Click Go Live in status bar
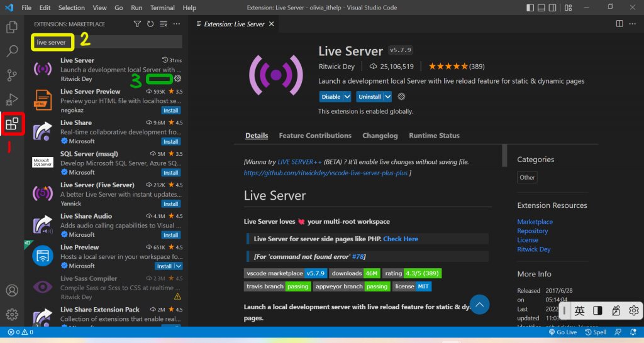Viewport: 644px width, 343px height. [563, 332]
